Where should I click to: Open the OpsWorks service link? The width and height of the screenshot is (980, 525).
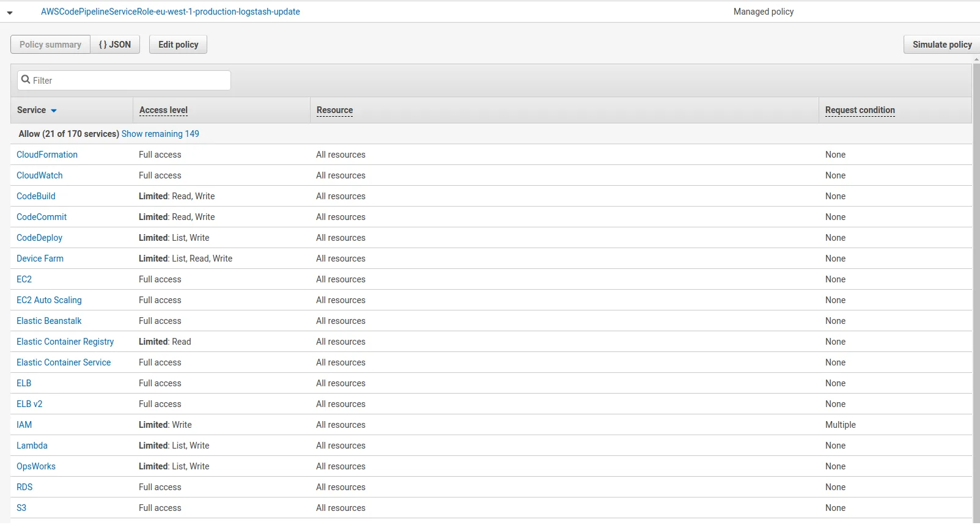(36, 466)
